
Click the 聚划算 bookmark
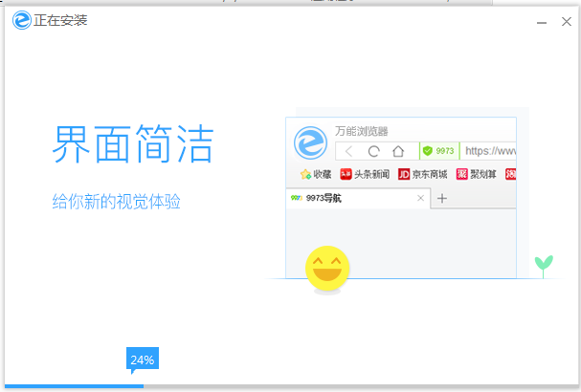tap(476, 174)
